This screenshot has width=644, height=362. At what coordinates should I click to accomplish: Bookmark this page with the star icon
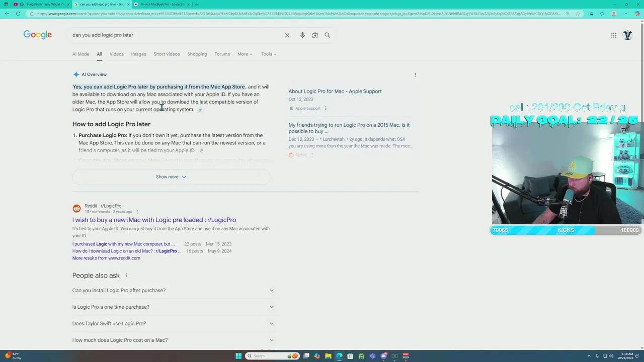pos(578,14)
